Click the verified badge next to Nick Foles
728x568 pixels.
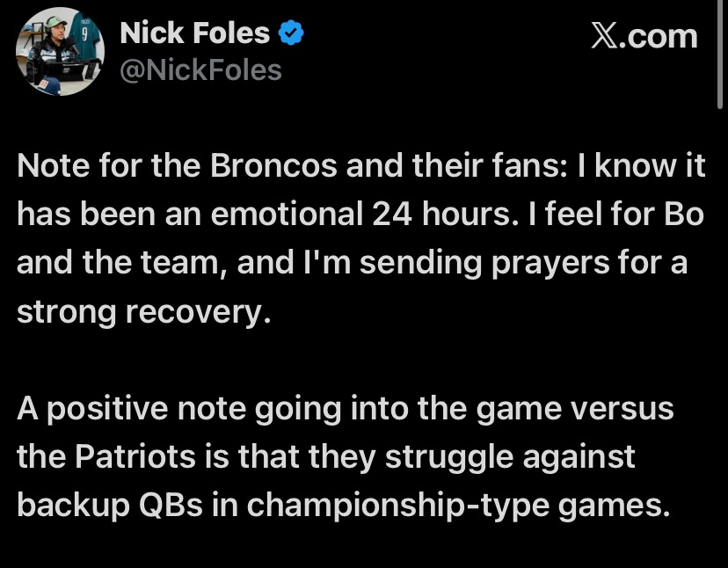click(290, 33)
